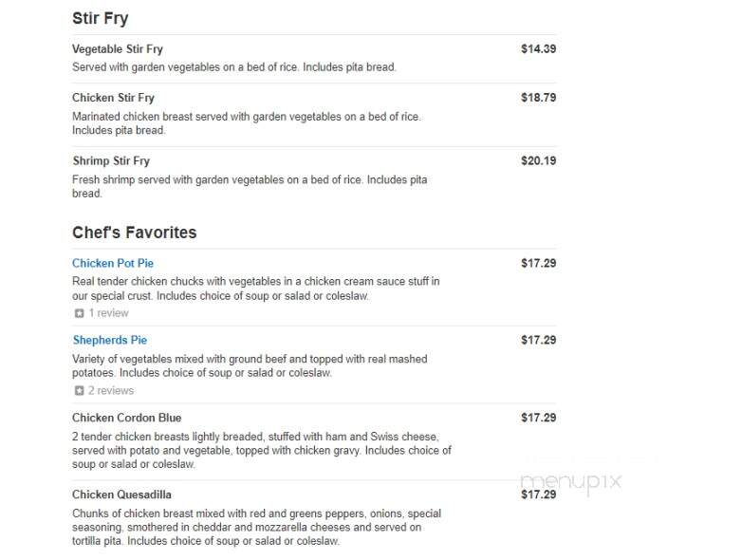Select the Chicken Stir Fry item title
The image size is (741, 560).
coord(114,98)
